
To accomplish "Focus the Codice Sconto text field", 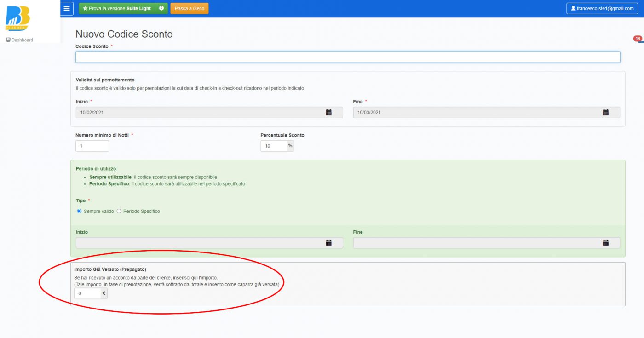I will point(348,57).
